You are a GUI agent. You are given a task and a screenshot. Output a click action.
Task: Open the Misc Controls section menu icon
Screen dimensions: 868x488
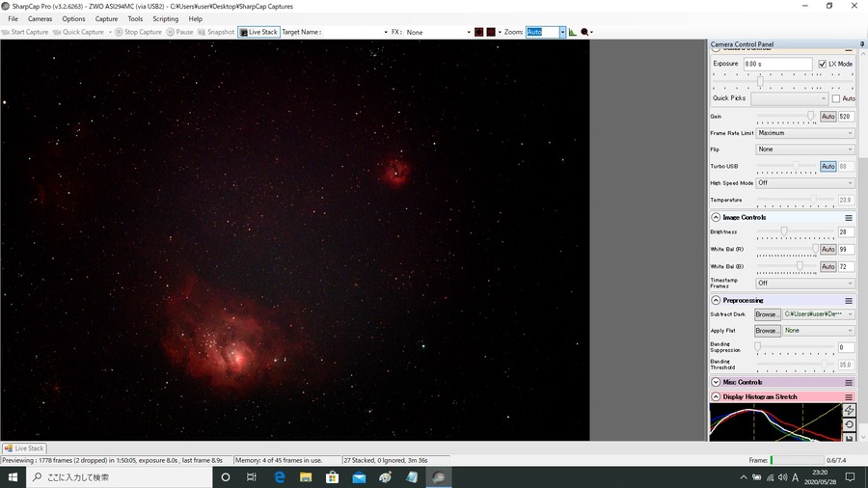[848, 382]
